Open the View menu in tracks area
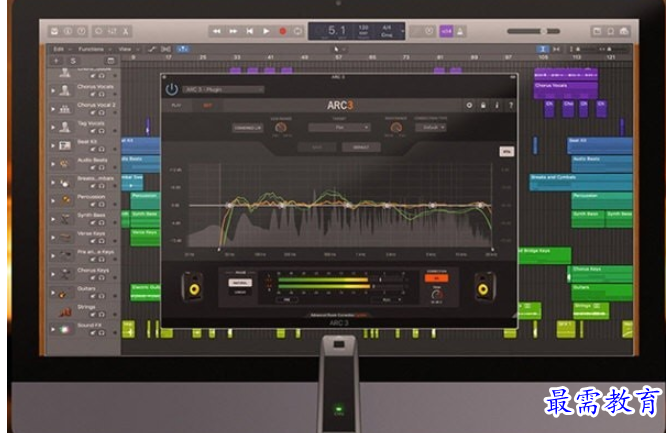668x433 pixels. coord(127,49)
